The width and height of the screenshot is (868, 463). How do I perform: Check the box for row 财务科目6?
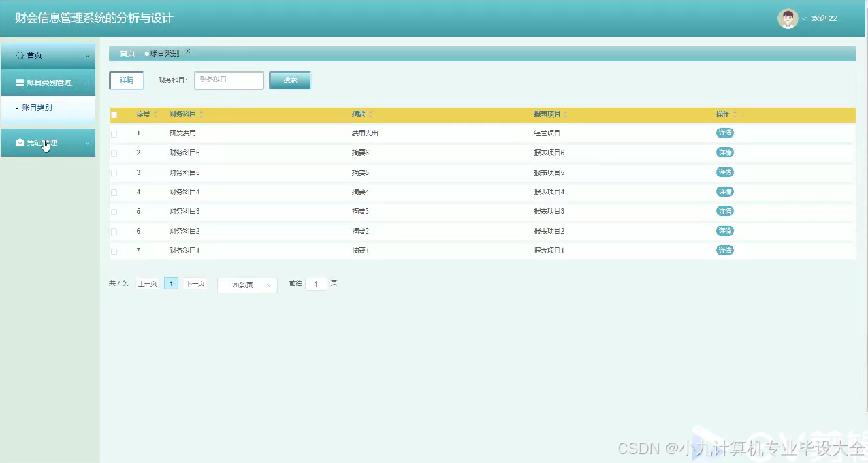point(114,153)
